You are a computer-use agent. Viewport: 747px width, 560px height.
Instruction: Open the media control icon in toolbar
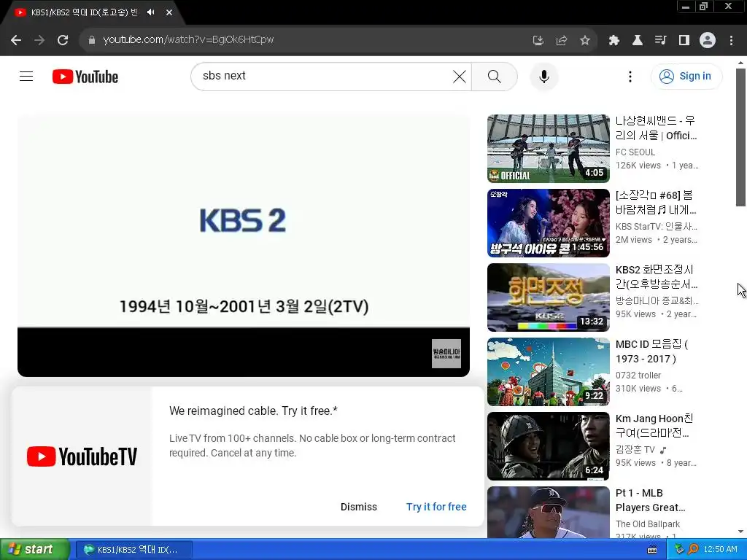[x=661, y=41]
